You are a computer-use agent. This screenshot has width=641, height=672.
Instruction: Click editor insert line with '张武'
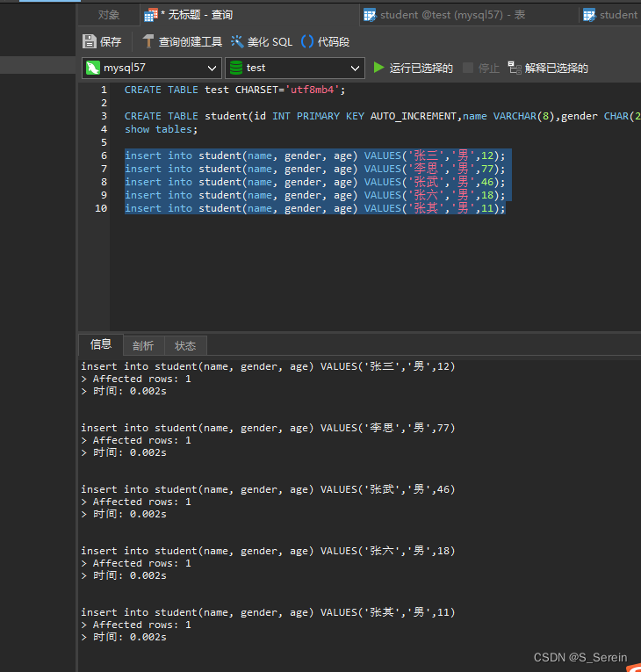pyautogui.click(x=315, y=182)
